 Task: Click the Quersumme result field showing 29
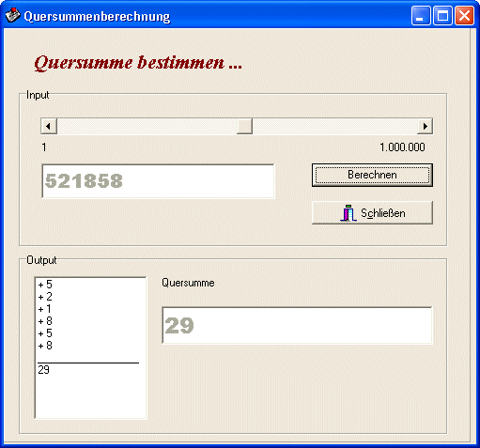click(x=297, y=325)
